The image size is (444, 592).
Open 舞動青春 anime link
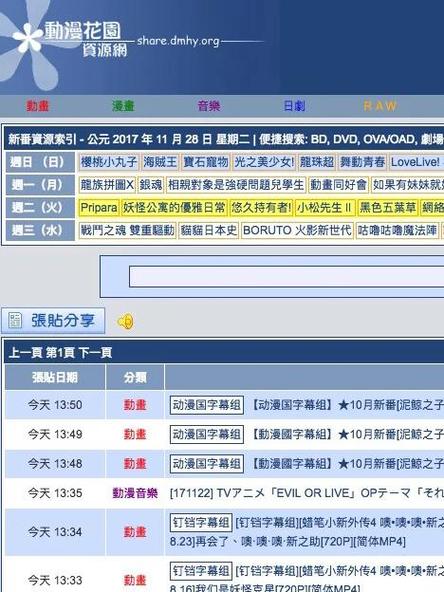coord(362,162)
